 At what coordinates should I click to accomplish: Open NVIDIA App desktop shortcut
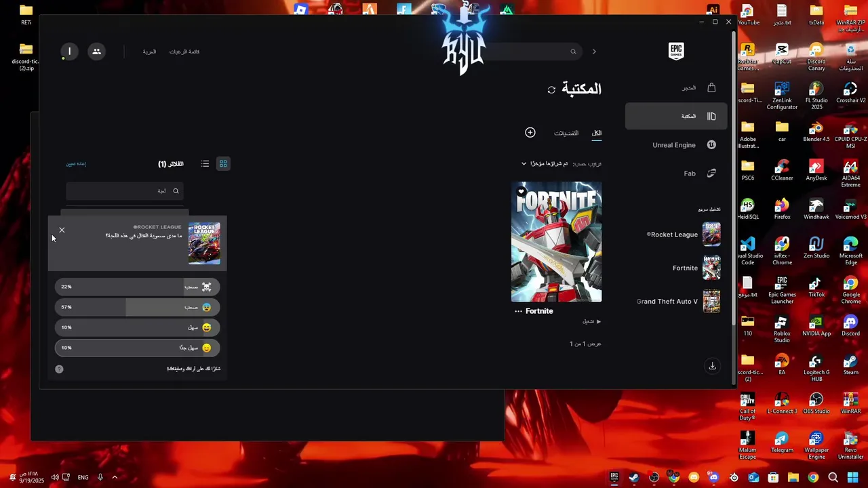[x=816, y=325]
